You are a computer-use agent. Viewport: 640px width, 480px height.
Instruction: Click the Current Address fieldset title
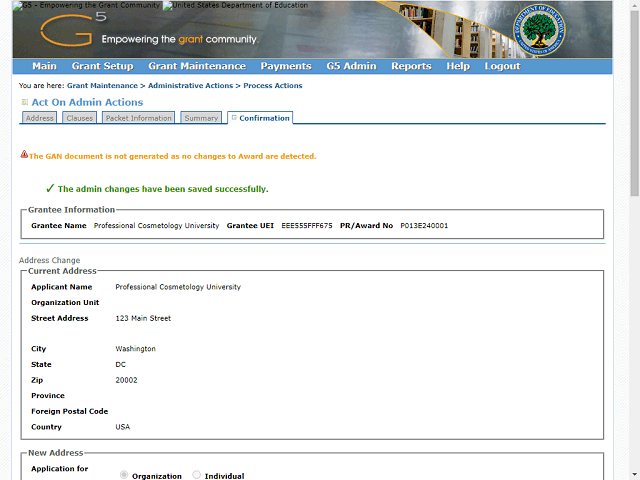tap(62, 271)
